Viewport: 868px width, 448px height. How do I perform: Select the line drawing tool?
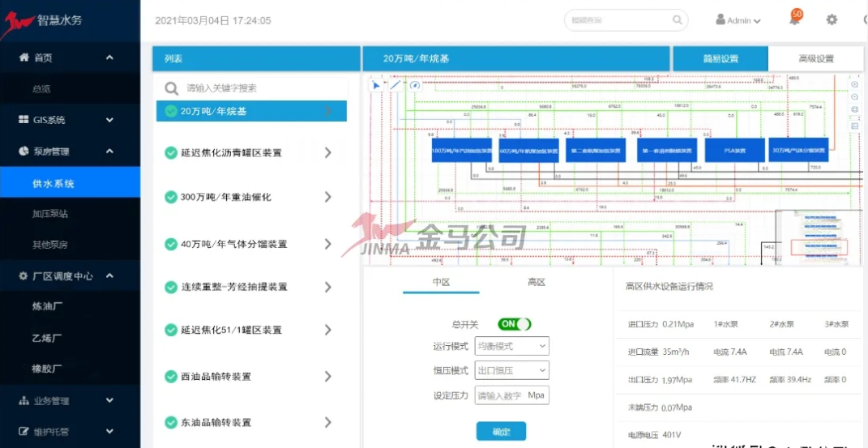coord(396,85)
